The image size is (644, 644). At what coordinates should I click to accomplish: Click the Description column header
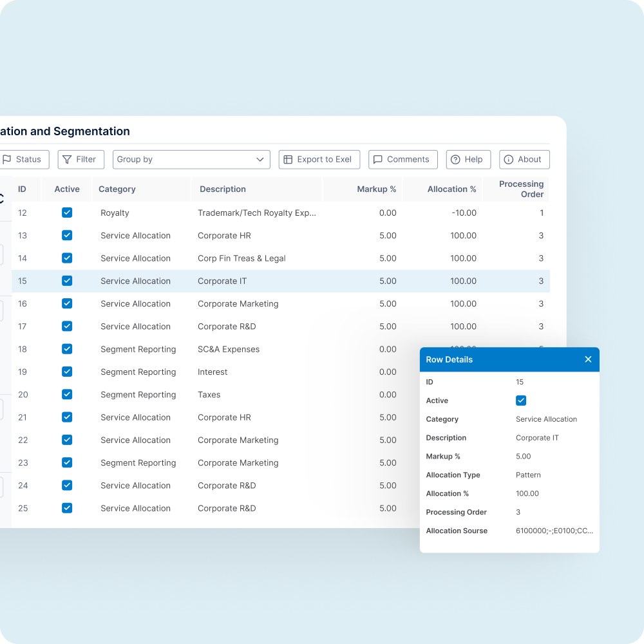(223, 189)
